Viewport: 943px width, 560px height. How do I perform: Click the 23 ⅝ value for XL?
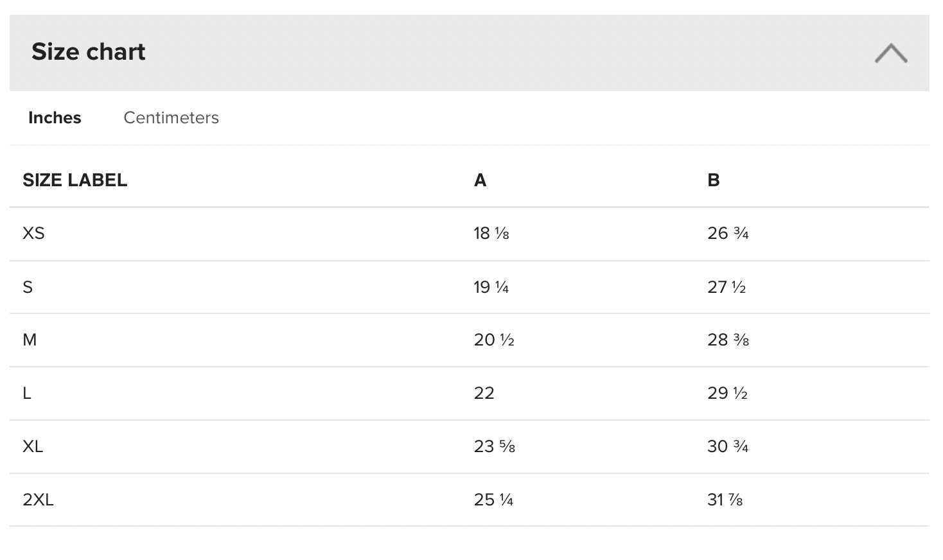(x=494, y=446)
